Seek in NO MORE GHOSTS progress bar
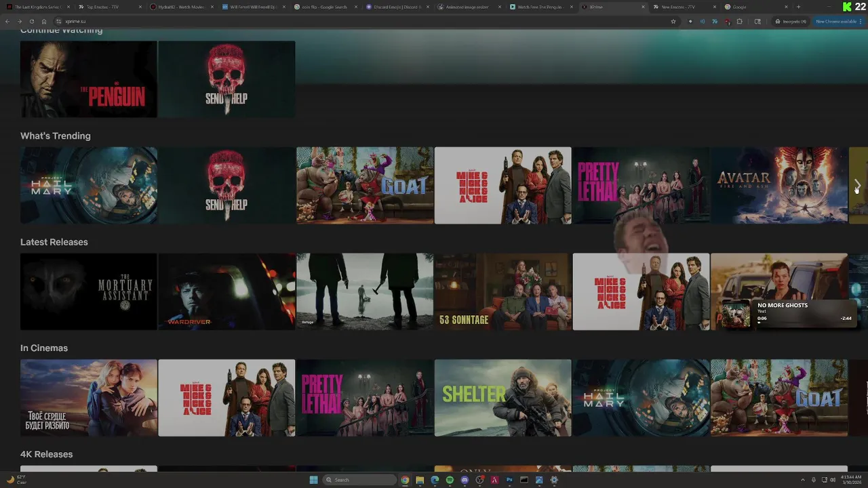 (804, 323)
